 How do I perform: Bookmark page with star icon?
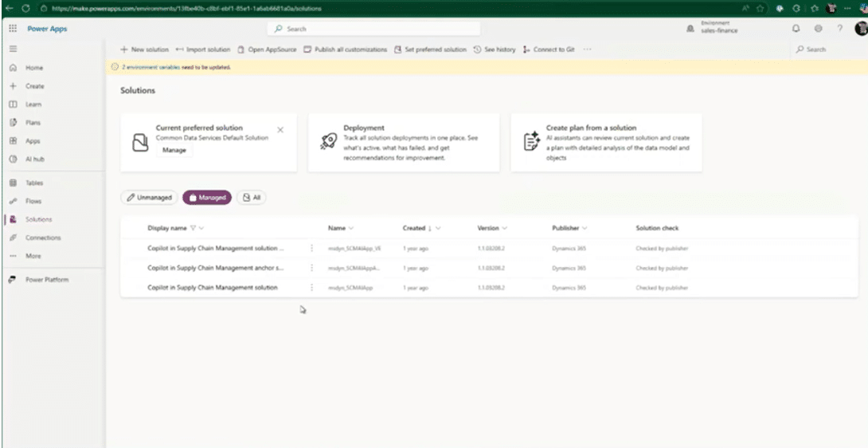click(x=760, y=8)
